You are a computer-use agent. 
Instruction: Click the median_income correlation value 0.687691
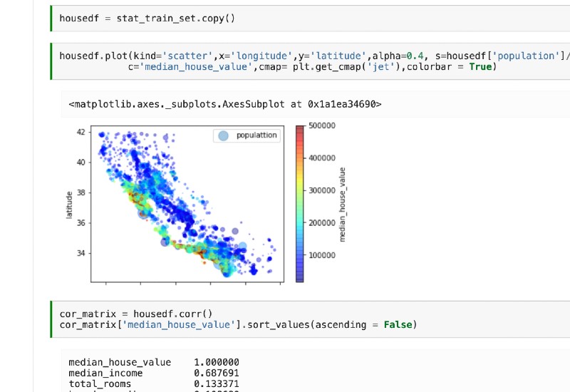pos(216,373)
